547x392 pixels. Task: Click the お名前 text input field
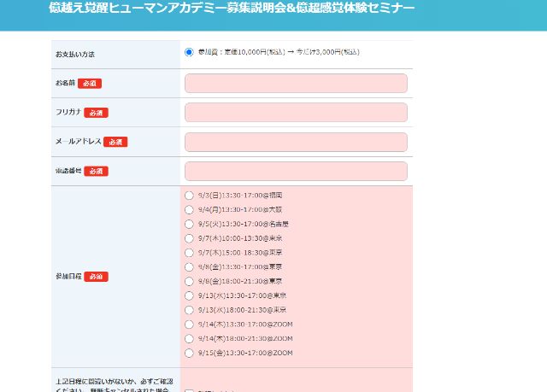click(296, 84)
